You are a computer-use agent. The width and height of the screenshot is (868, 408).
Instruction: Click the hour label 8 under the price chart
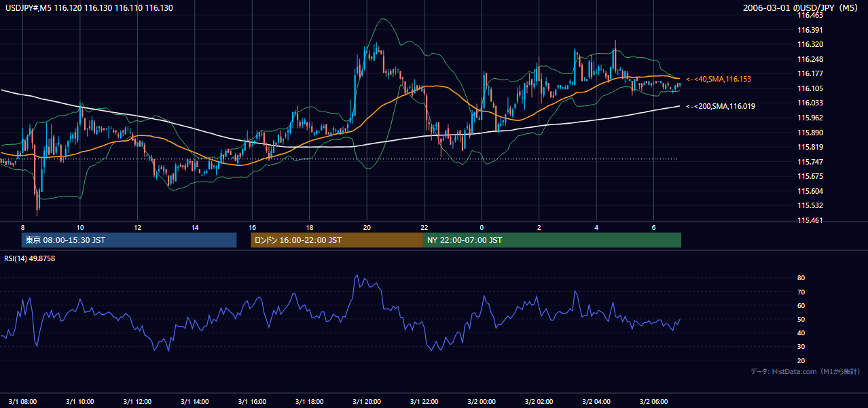pyautogui.click(x=22, y=227)
